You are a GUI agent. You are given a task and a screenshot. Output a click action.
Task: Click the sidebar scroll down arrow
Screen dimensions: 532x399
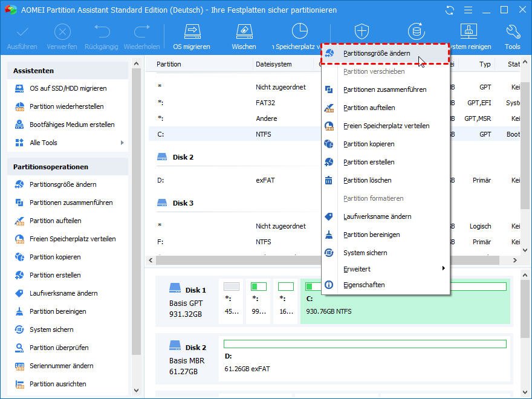[x=137, y=391]
